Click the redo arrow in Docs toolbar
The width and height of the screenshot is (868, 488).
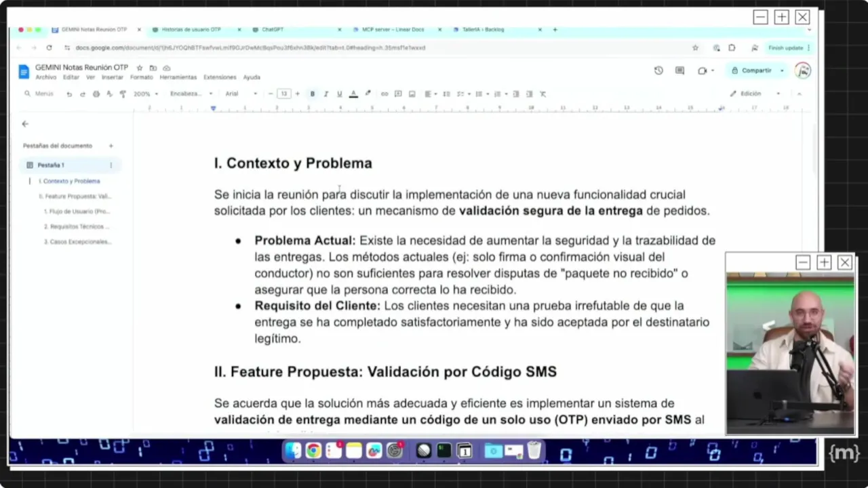83,94
